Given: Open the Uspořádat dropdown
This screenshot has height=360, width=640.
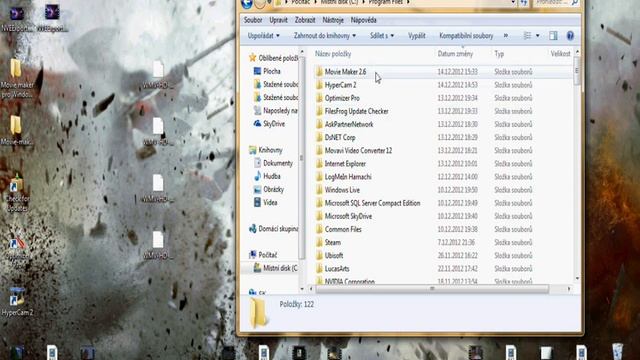Looking at the screenshot, I should [x=264, y=36].
